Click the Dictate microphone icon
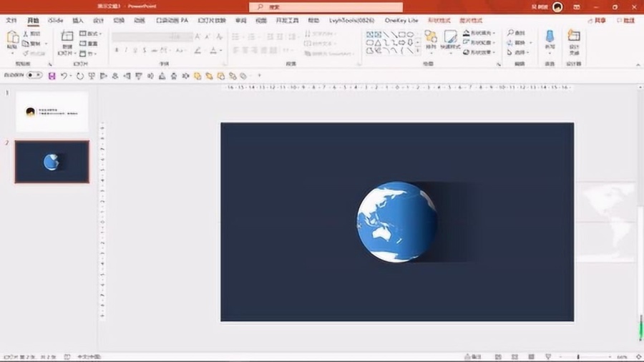This screenshot has height=362, width=644. point(550,36)
